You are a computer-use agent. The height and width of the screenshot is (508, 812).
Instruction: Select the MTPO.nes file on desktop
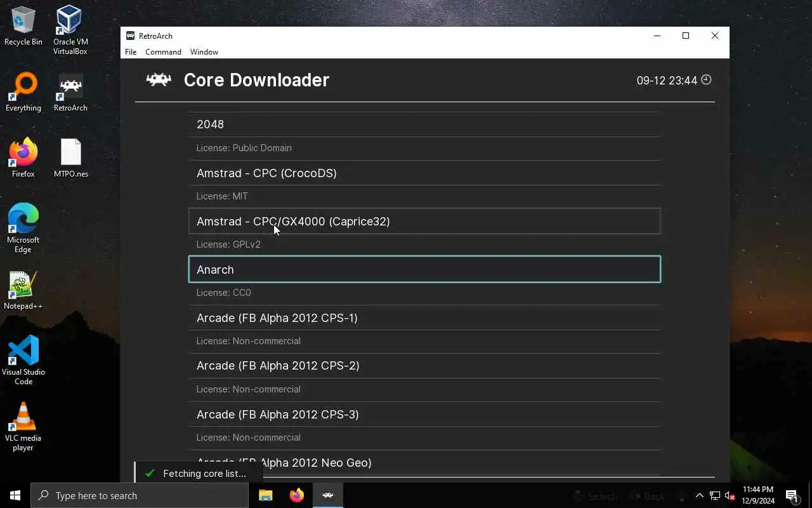click(70, 159)
